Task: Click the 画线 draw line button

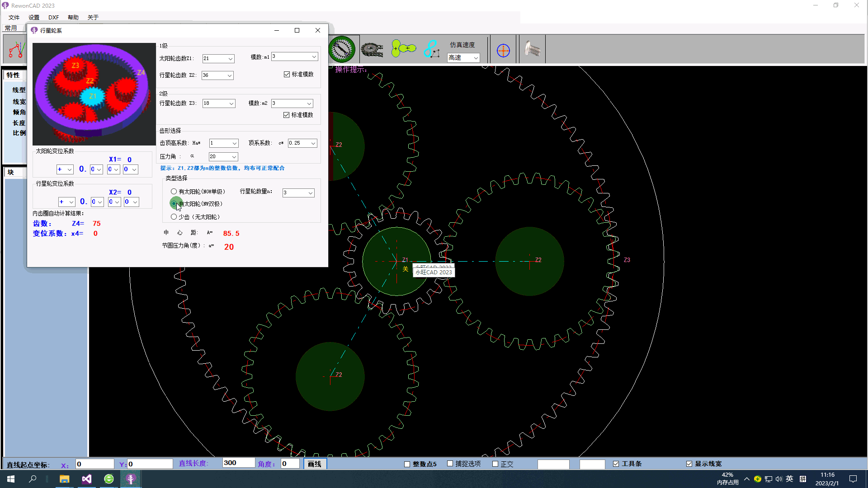Action: [x=315, y=464]
